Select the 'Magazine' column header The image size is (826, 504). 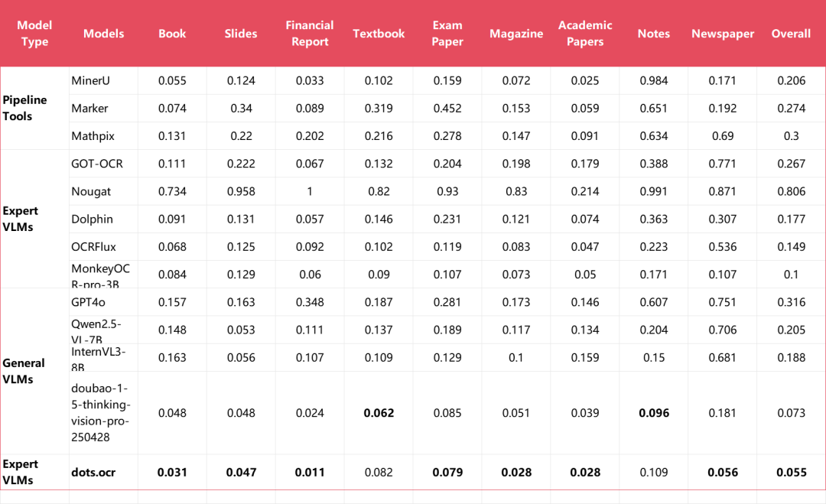(x=516, y=33)
